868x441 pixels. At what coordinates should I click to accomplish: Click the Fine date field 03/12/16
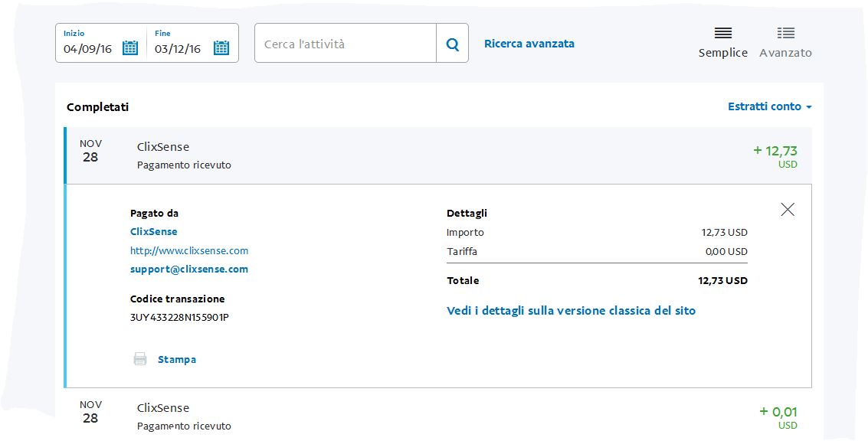[178, 49]
